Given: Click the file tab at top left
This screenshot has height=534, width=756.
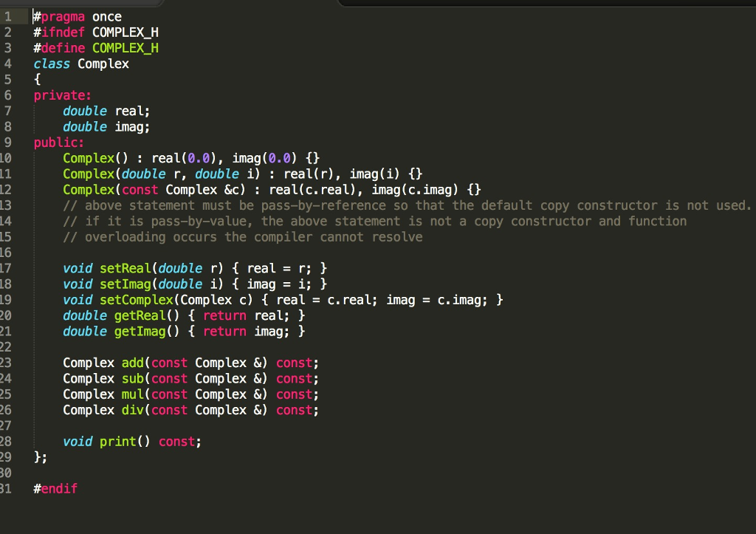Looking at the screenshot, I should 81,4.
